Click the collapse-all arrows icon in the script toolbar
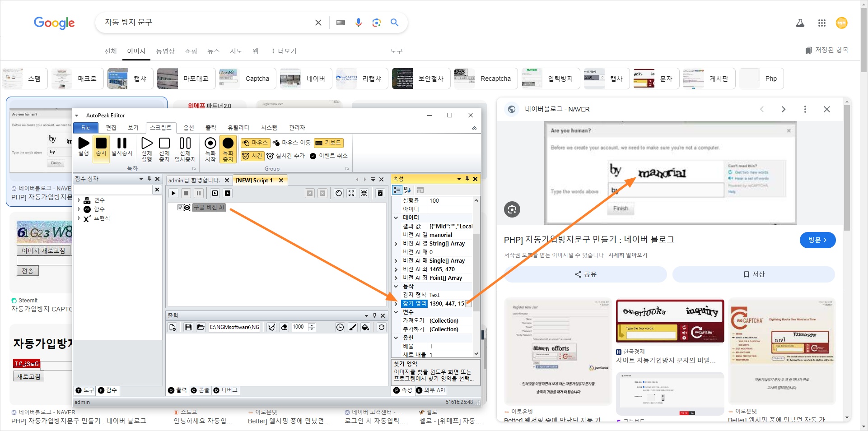 pos(364,193)
